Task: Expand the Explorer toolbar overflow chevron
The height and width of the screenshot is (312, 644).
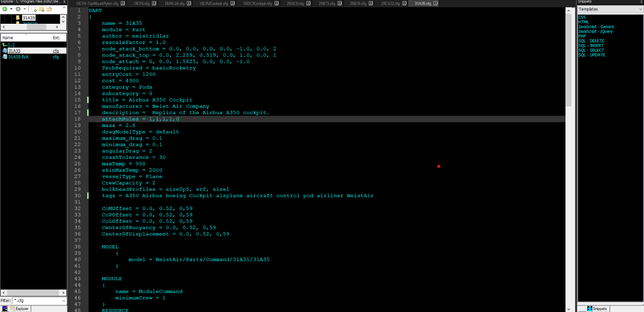Action: pos(64,8)
